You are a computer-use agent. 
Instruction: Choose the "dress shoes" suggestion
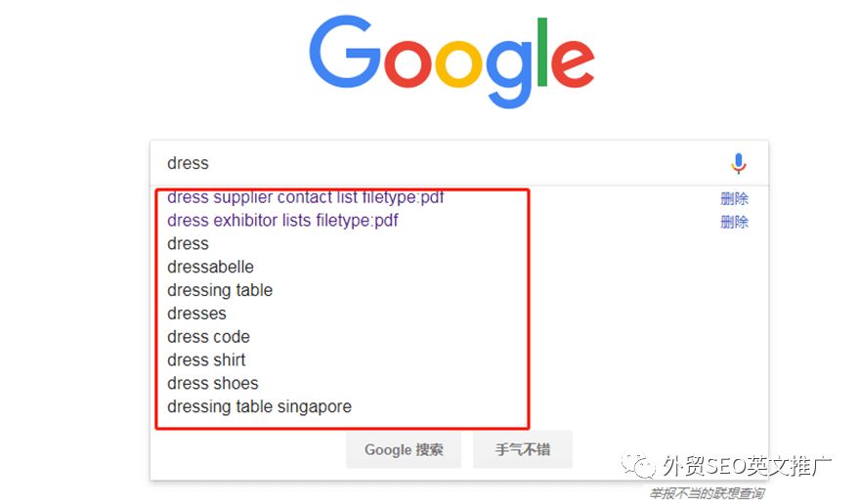212,383
